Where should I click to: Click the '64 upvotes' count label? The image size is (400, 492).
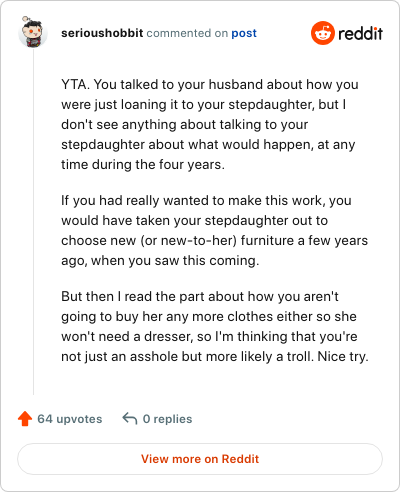[70, 419]
